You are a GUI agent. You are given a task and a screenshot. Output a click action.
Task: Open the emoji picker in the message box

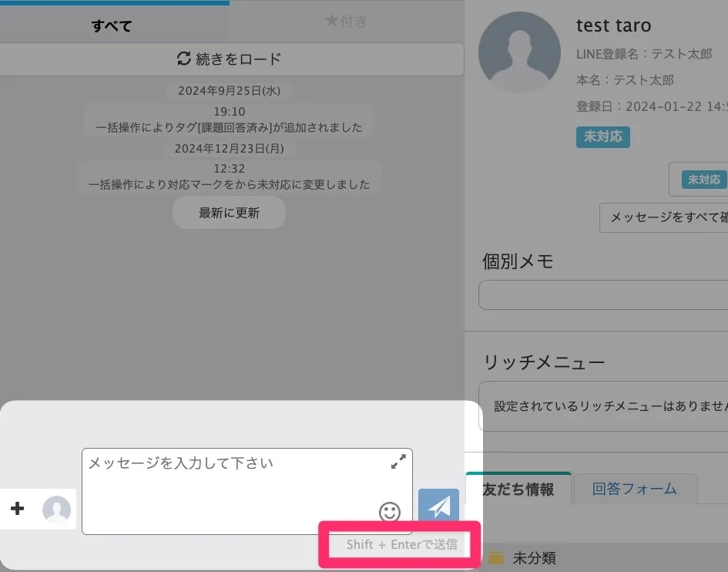point(389,513)
